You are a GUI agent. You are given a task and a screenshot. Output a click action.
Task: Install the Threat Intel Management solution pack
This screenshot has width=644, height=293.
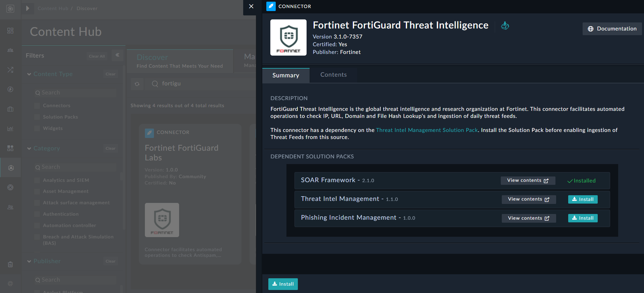(x=583, y=199)
